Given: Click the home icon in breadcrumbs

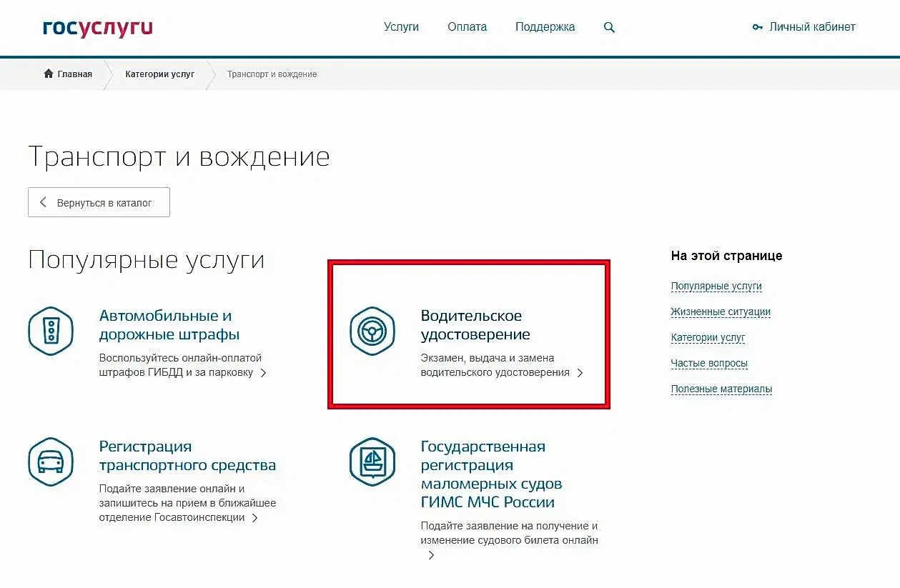Looking at the screenshot, I should (49, 74).
